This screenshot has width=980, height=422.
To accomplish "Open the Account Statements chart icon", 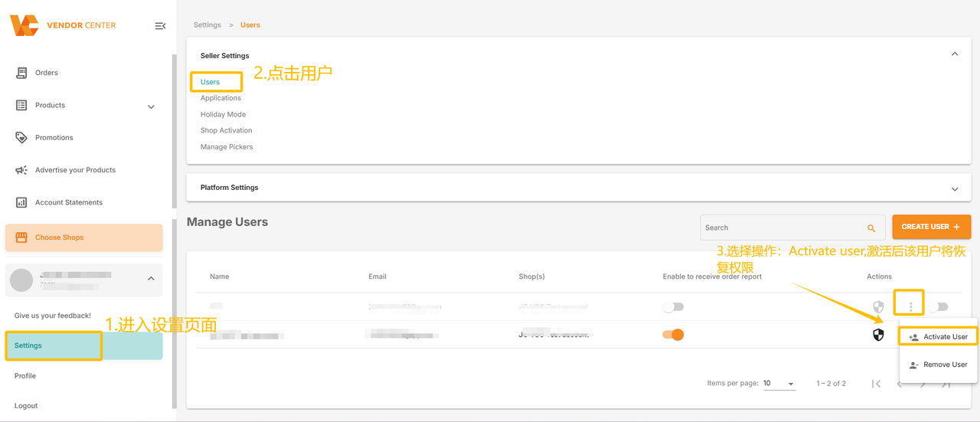I will click(21, 202).
